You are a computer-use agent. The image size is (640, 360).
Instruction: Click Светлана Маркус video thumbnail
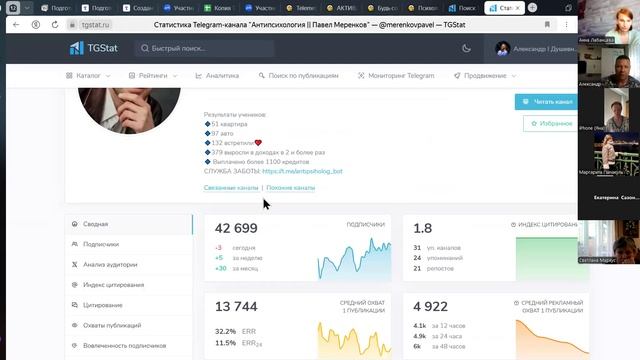(x=609, y=242)
